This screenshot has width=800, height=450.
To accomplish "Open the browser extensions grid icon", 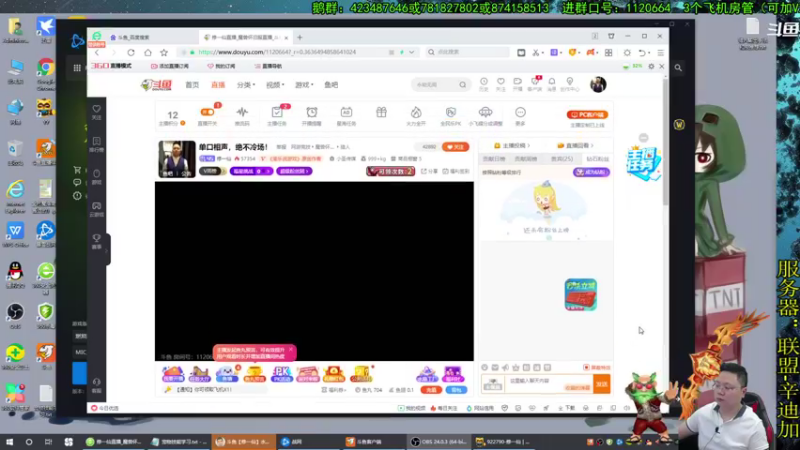I will point(608,53).
